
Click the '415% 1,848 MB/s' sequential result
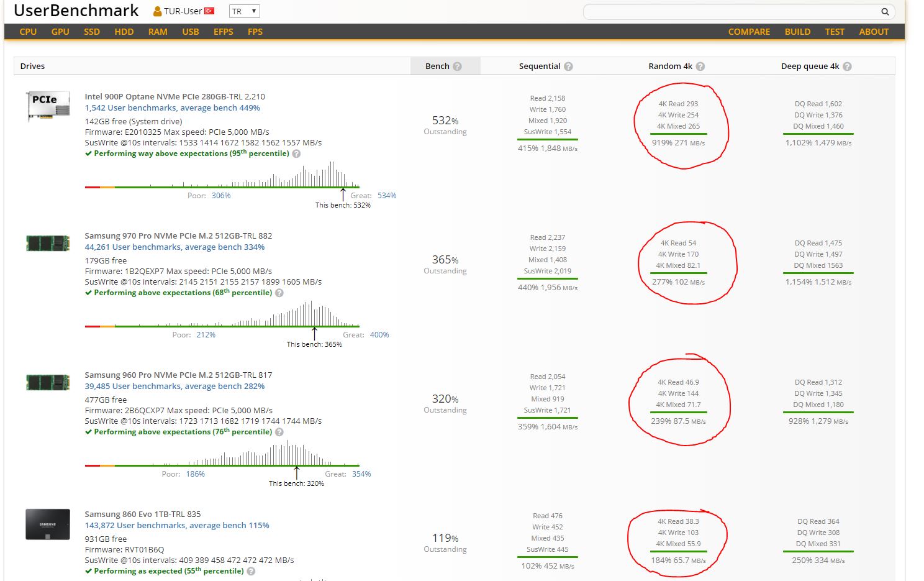(x=548, y=149)
